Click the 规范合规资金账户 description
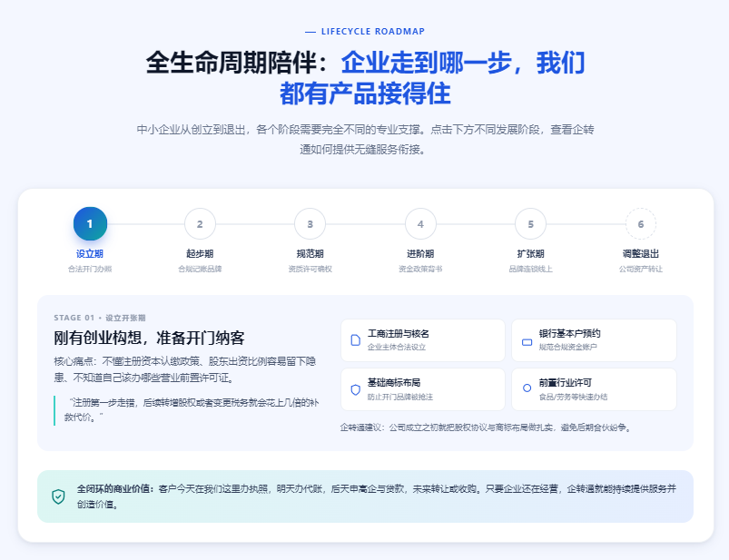The width and height of the screenshot is (729, 560). [x=567, y=347]
